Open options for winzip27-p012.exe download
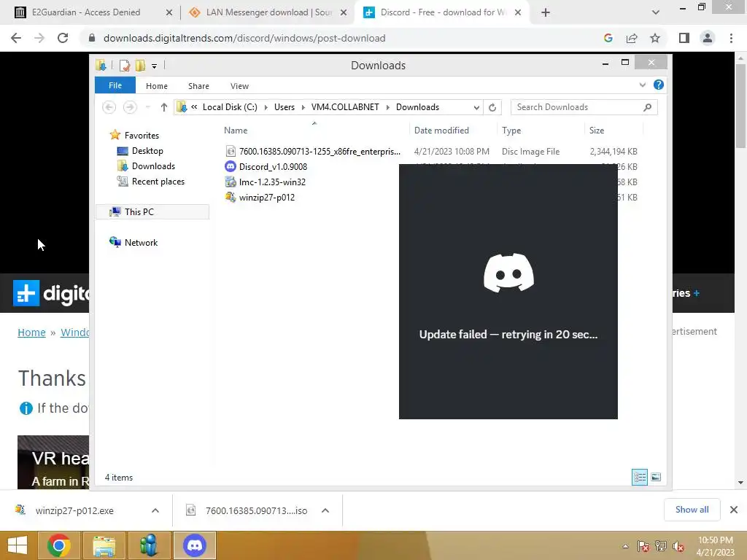Image resolution: width=747 pixels, height=560 pixels. click(x=155, y=510)
